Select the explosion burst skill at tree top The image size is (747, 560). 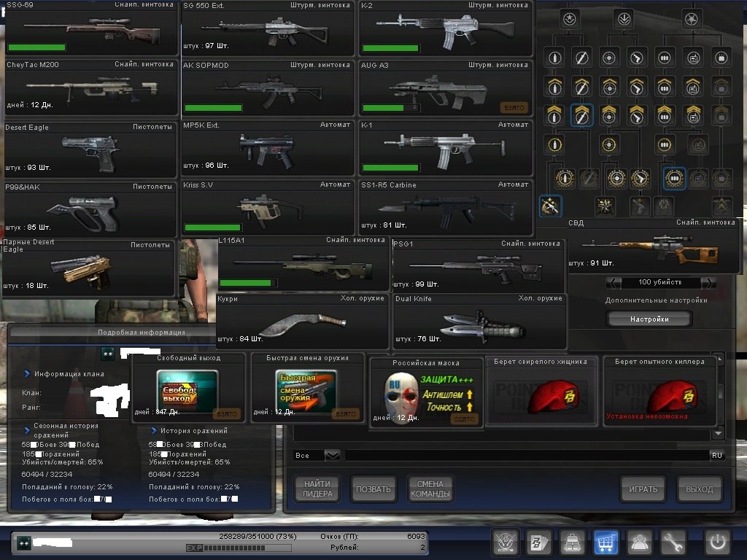point(692,20)
